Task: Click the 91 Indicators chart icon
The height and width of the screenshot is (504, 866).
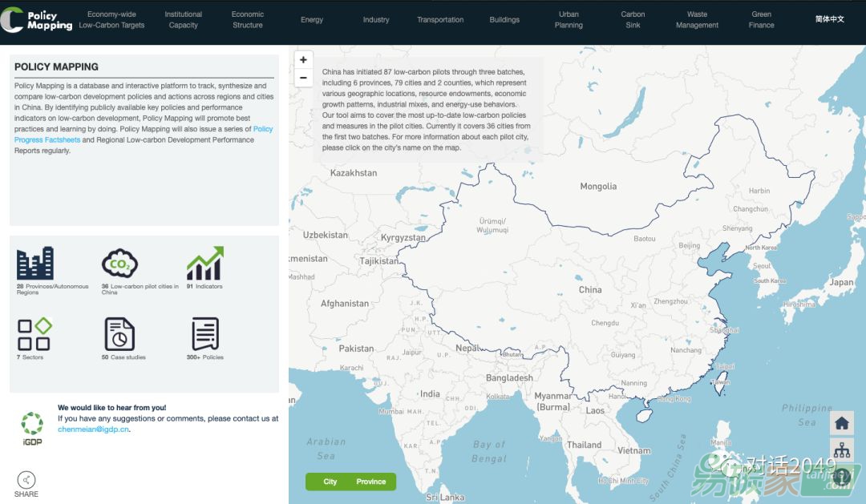Action: point(204,263)
